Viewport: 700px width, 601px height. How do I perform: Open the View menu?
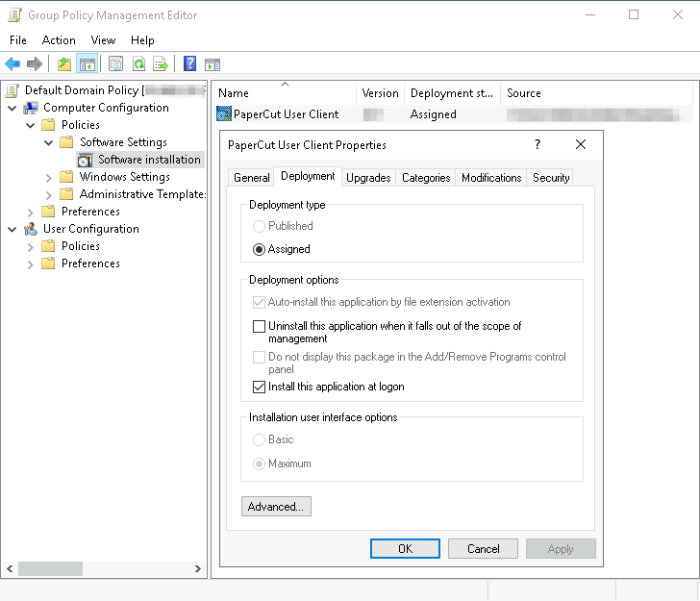pyautogui.click(x=103, y=40)
